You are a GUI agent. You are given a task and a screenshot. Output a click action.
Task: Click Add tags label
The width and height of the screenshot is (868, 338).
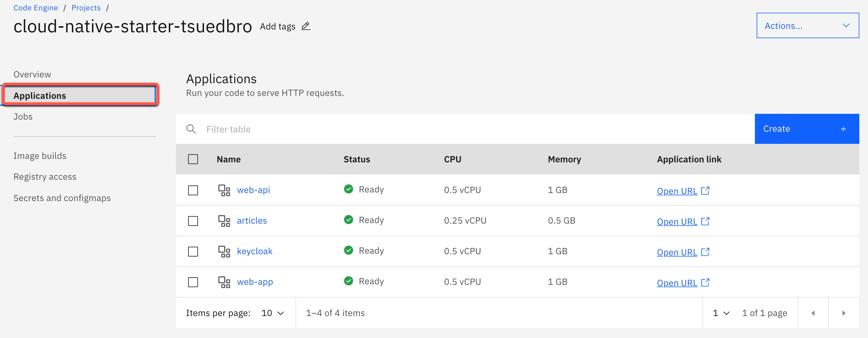pyautogui.click(x=278, y=26)
